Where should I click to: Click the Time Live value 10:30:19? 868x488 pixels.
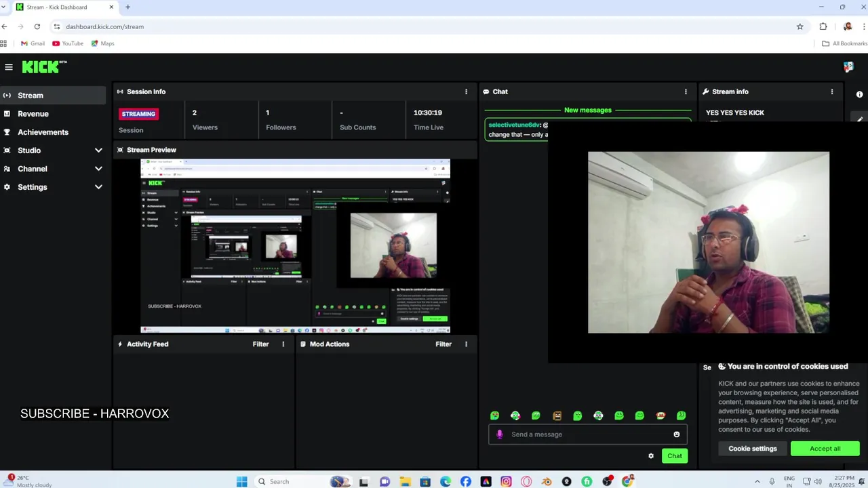coord(428,113)
